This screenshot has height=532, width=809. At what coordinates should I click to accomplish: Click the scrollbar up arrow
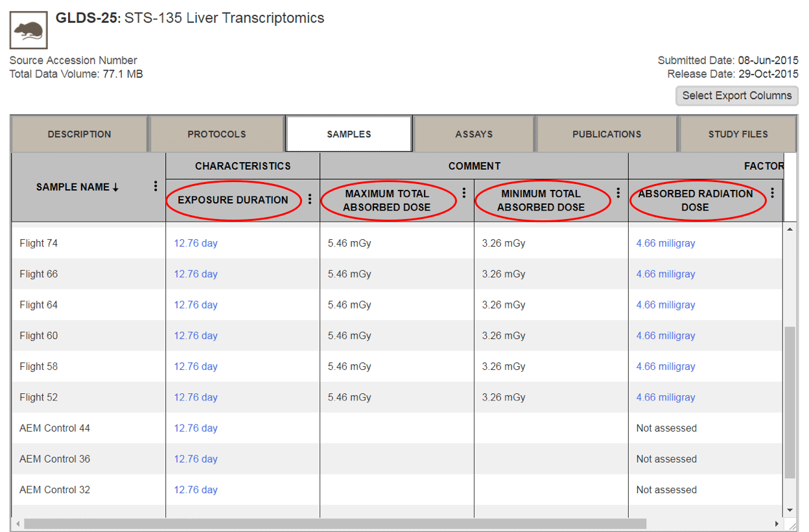(x=790, y=228)
